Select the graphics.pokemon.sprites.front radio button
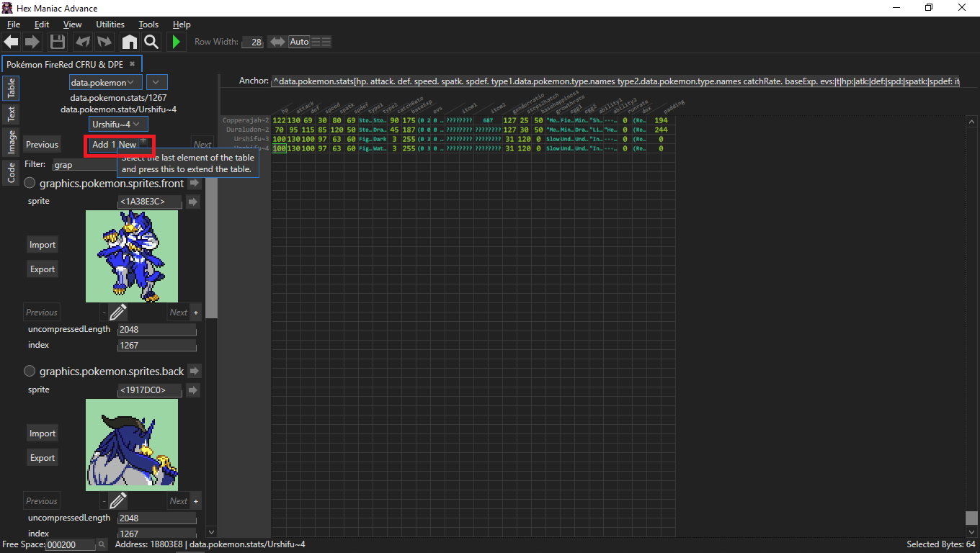This screenshot has width=980, height=553. [x=30, y=183]
